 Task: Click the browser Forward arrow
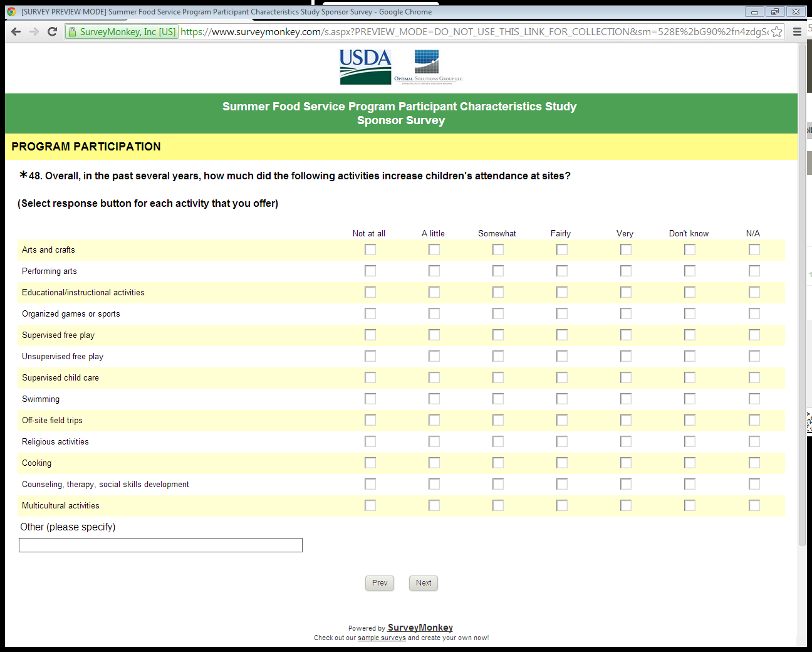click(x=34, y=32)
